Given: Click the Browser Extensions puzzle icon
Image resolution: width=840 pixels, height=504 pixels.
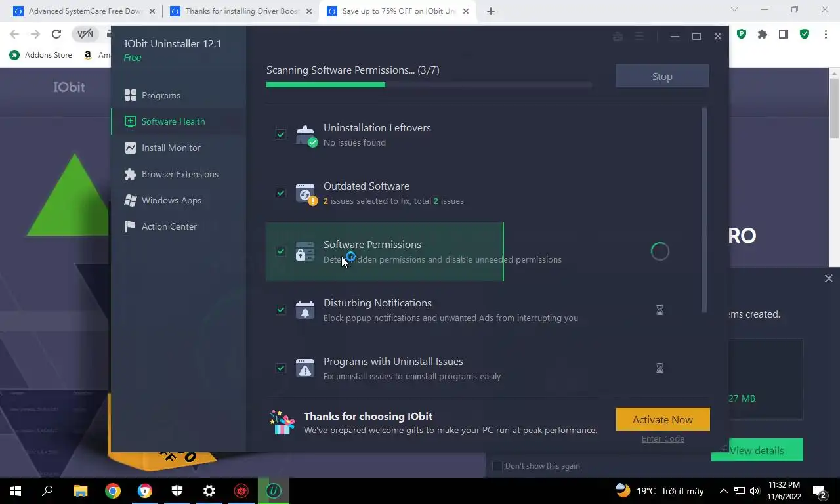Looking at the screenshot, I should pyautogui.click(x=131, y=174).
